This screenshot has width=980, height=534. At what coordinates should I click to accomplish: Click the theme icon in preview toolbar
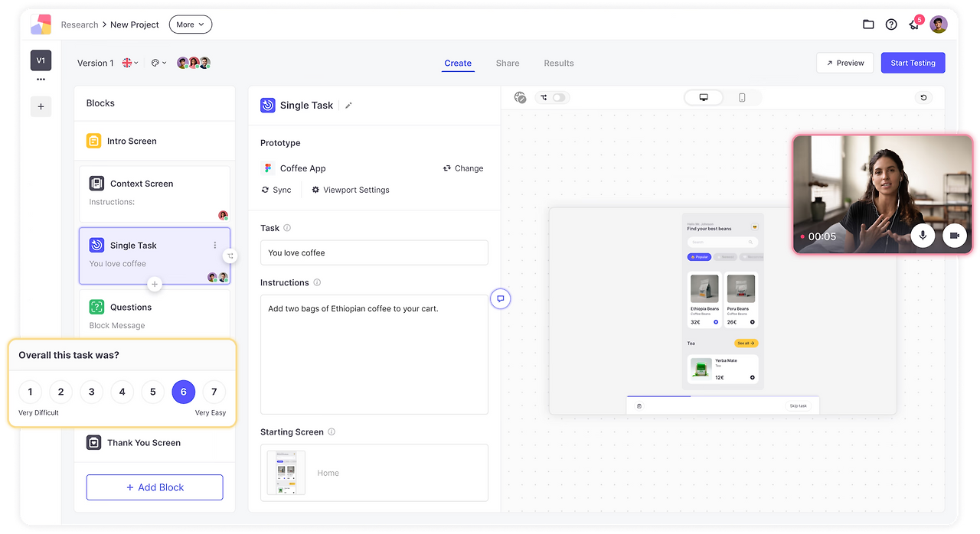click(x=521, y=97)
